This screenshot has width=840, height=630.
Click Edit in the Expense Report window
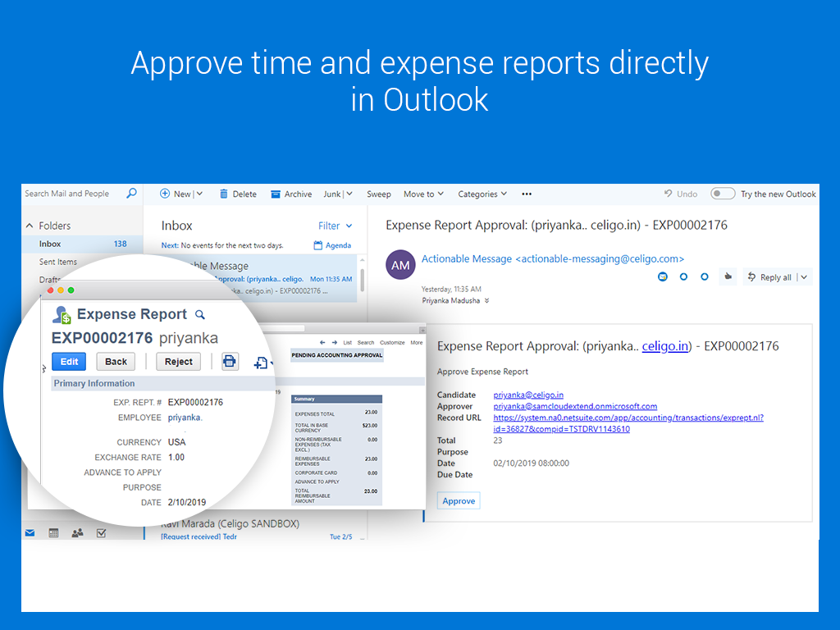tap(69, 362)
